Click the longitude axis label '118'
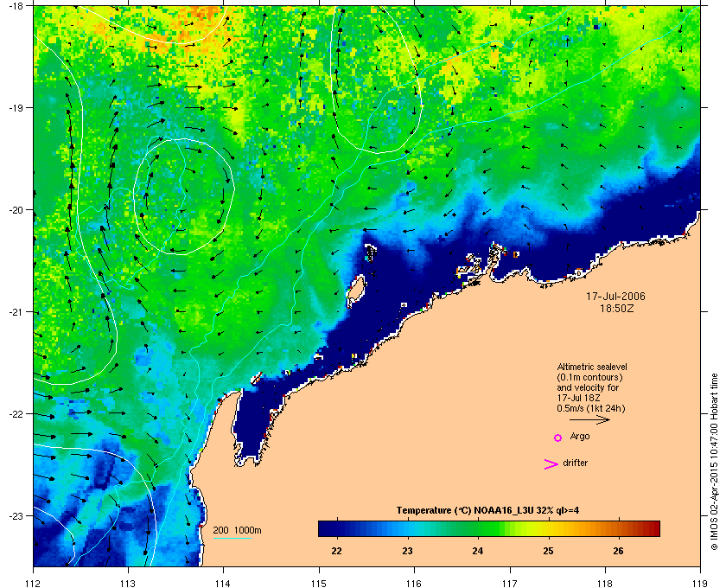Screen dimensions: 726x588 pos(605,583)
